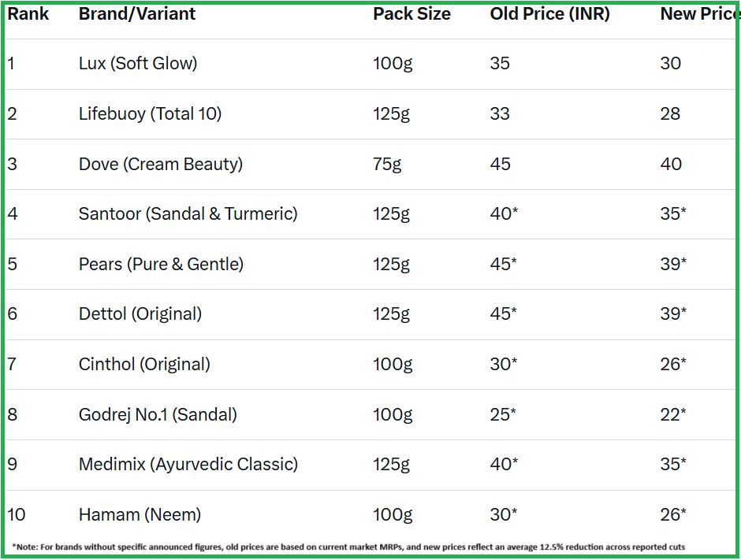Click the Old Price (INR) header
741x560 pixels.
coord(549,14)
